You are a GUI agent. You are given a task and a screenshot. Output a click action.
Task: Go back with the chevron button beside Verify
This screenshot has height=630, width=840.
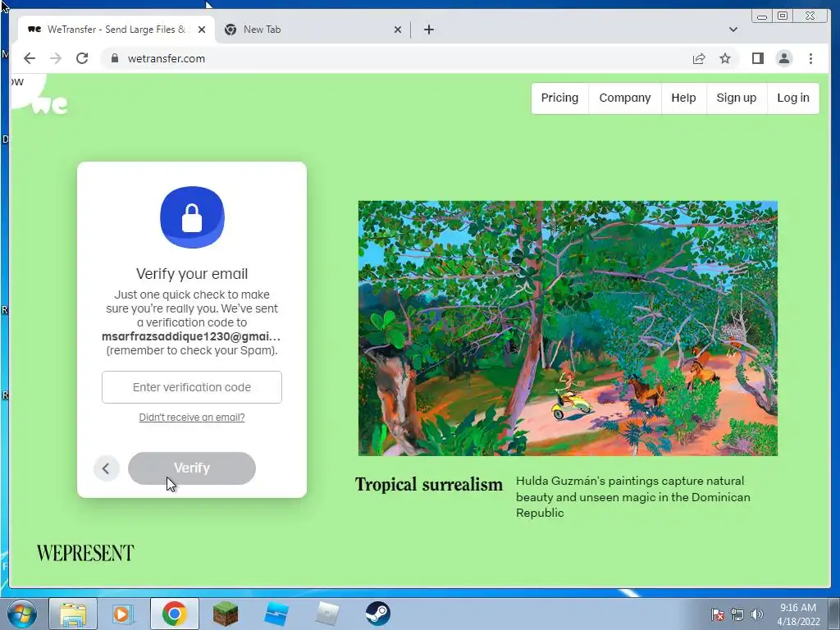point(106,468)
